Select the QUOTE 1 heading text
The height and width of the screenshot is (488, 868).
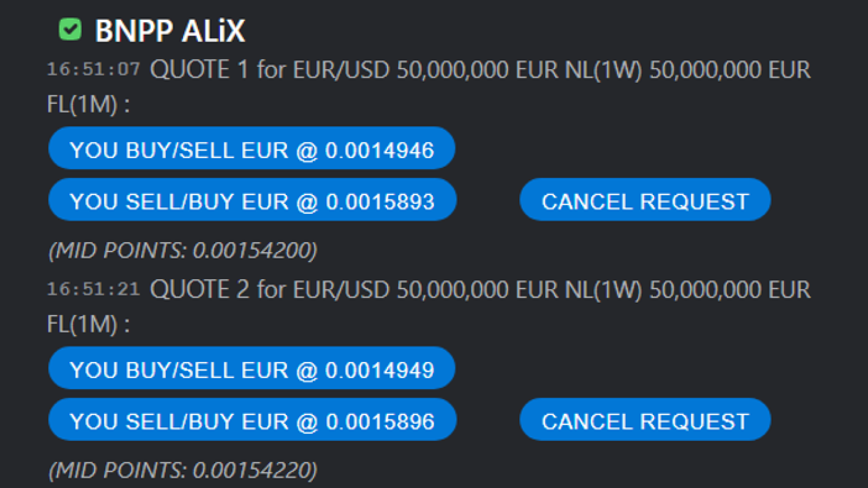pos(199,70)
